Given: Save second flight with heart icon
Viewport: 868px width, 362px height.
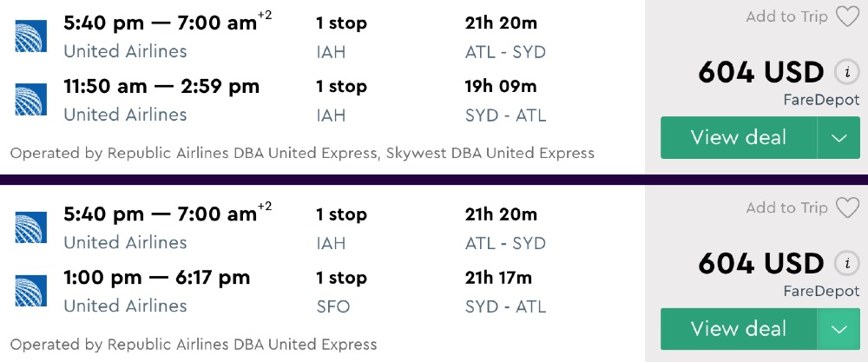Looking at the screenshot, I should coord(847,207).
